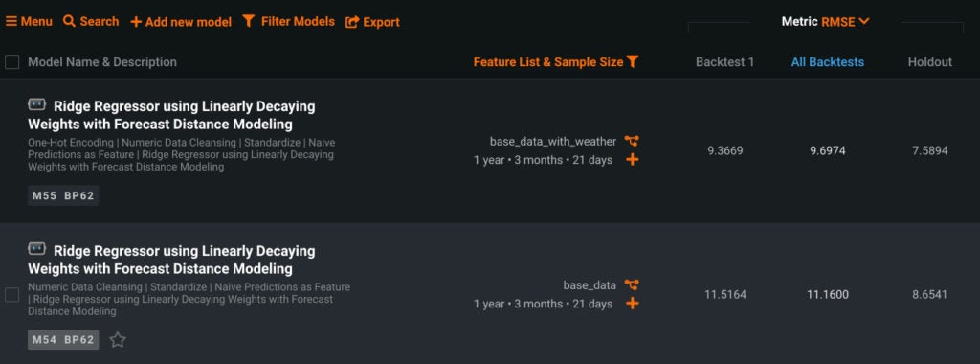The height and width of the screenshot is (364, 980).
Task: Open the Metric RMSE dropdown
Action: pyautogui.click(x=825, y=21)
